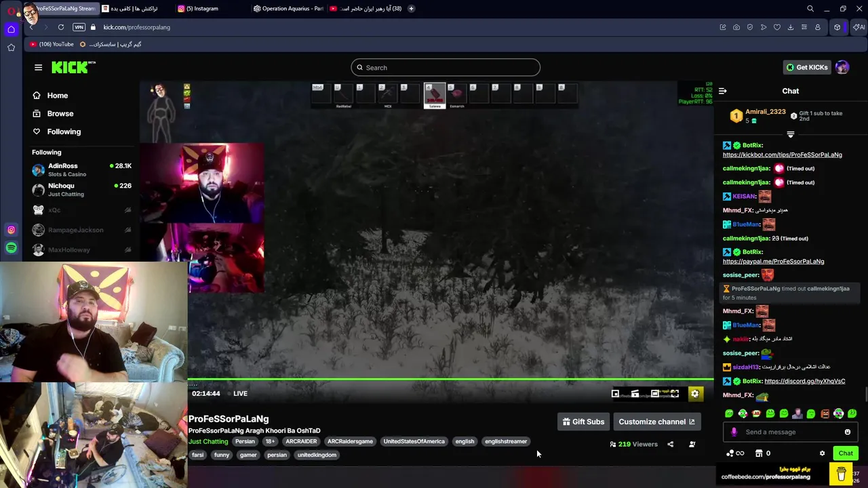Open Home in the Kick sidebar
868x488 pixels.
pyautogui.click(x=51, y=96)
